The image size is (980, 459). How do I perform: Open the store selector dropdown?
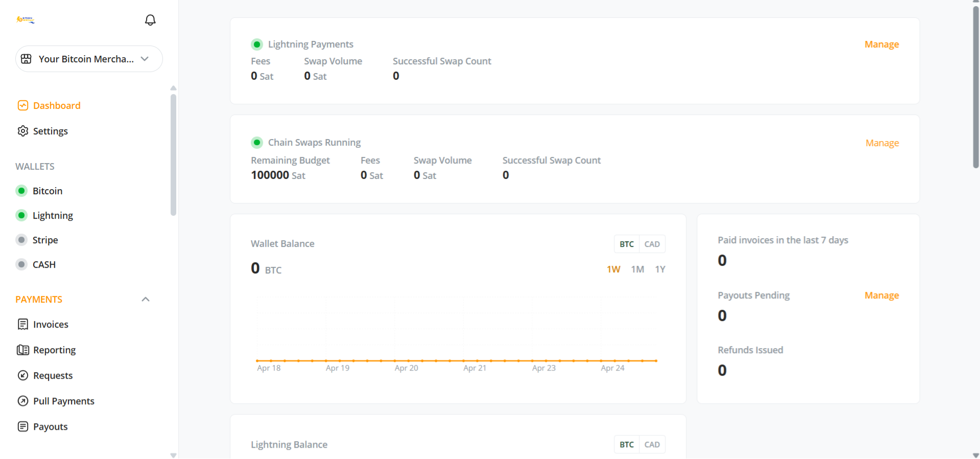click(x=89, y=59)
